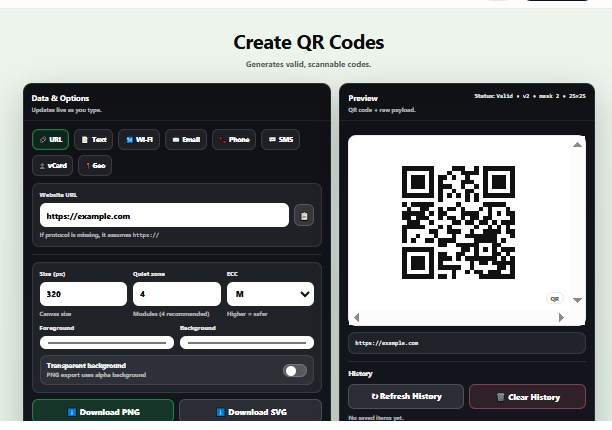Enable the Transparent background toggle
The height and width of the screenshot is (430, 612).
click(294, 370)
